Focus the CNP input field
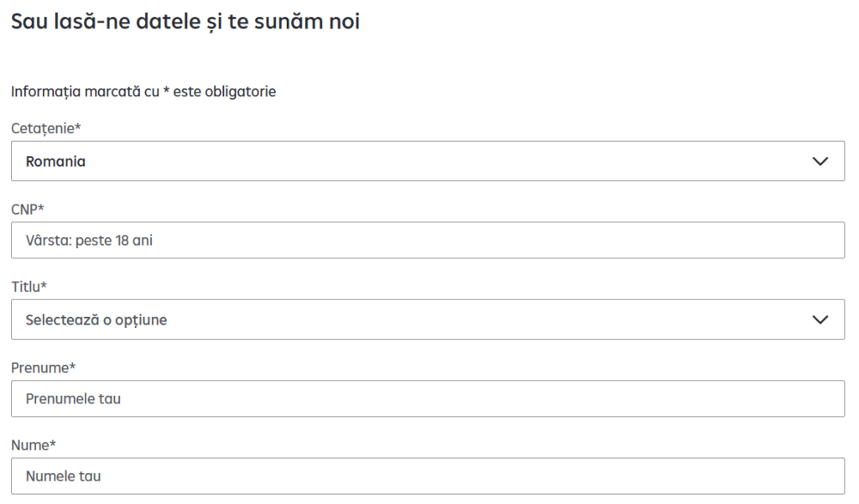This screenshot has height=504, width=859. (427, 241)
